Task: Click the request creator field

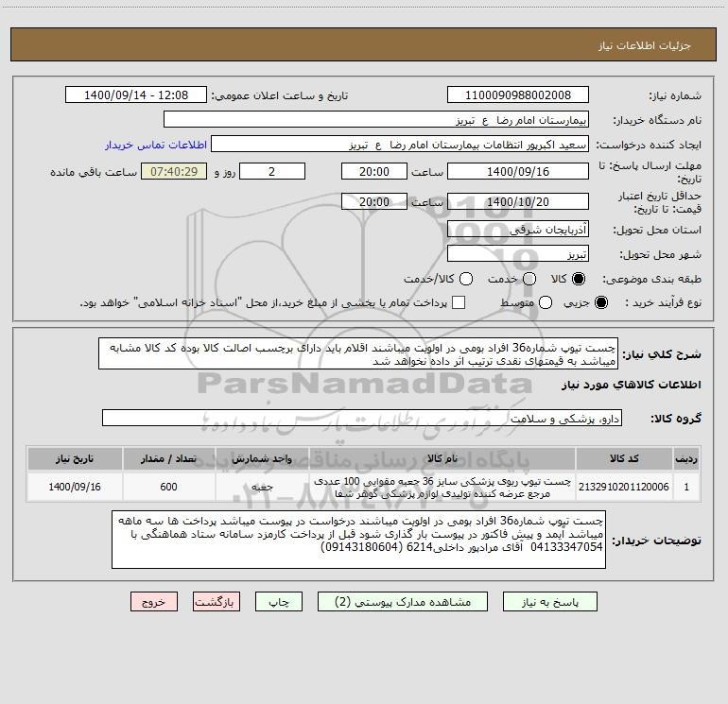Action: pyautogui.click(x=400, y=145)
